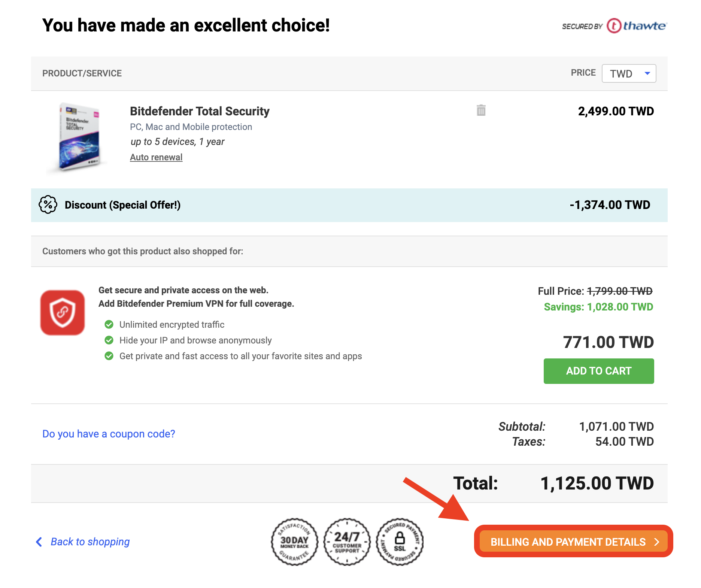Remove Bitdefender Total Security with trash icon
The height and width of the screenshot is (588, 701).
tap(481, 110)
